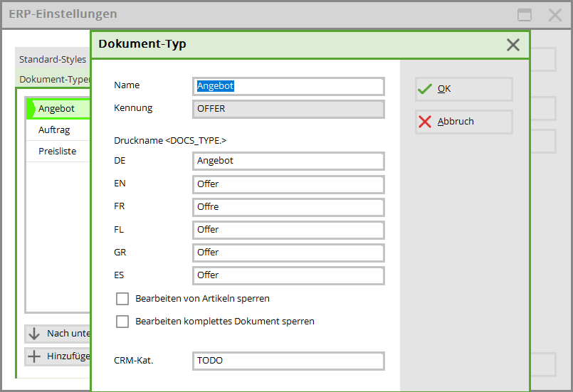Select Preisliste in the document type list
This screenshot has height=392, width=573.
coord(58,152)
